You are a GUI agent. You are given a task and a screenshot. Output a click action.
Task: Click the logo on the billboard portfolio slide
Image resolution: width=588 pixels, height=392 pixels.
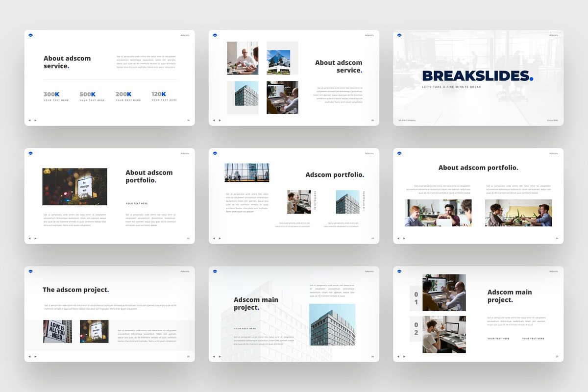30,153
